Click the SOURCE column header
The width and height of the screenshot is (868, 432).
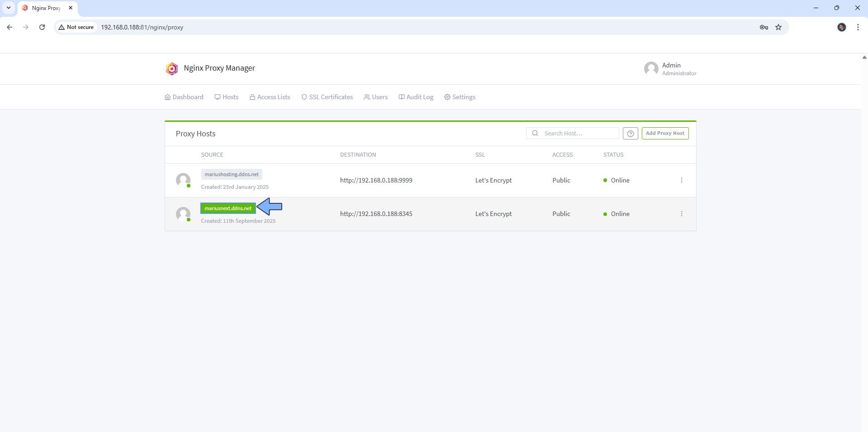[x=212, y=155]
